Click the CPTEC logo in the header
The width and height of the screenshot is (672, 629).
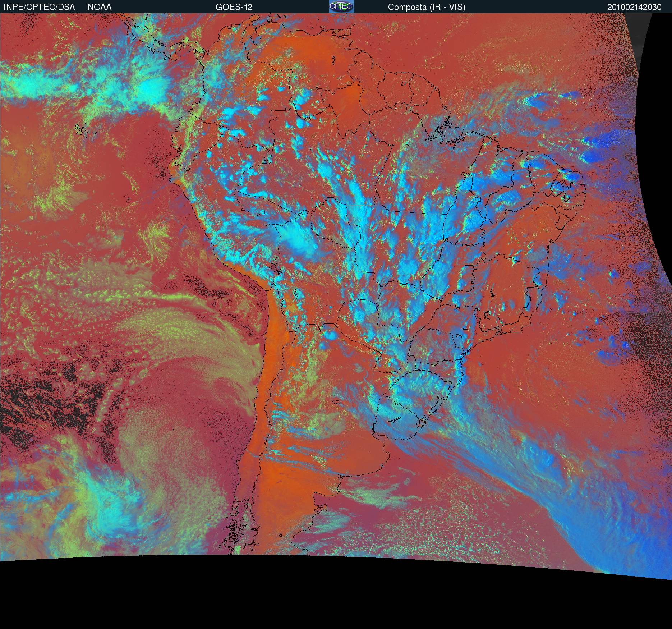click(341, 6)
